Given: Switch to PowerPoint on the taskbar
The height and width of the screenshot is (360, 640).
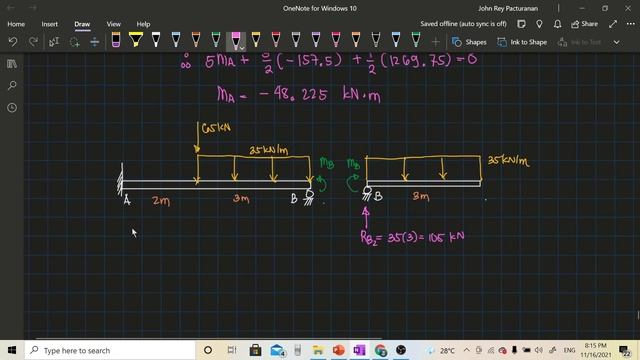Looking at the screenshot, I should [338, 350].
